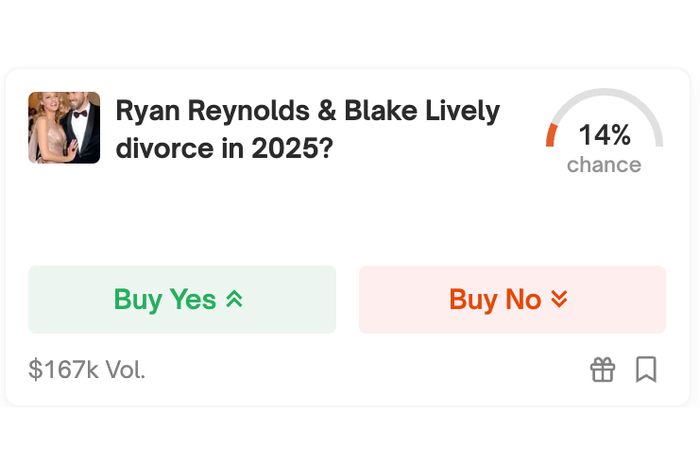This screenshot has height=467, width=700.
Task: Click the orange segment of the chance gauge
Action: (x=552, y=135)
